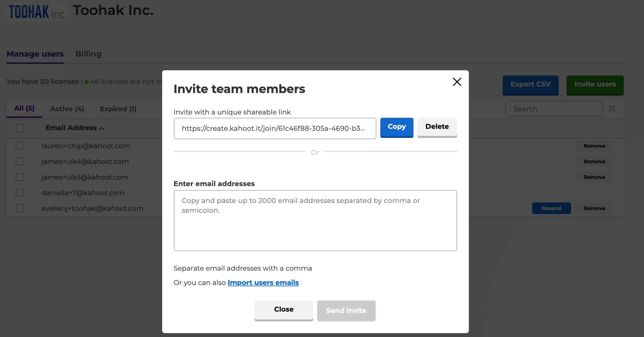Focus the email addresses text area
Screen dimensions: 644x337
coord(315,221)
